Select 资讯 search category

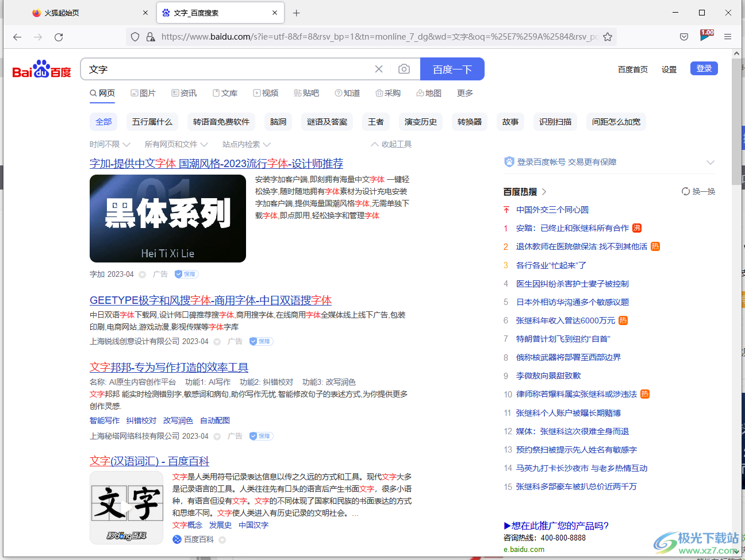click(184, 93)
